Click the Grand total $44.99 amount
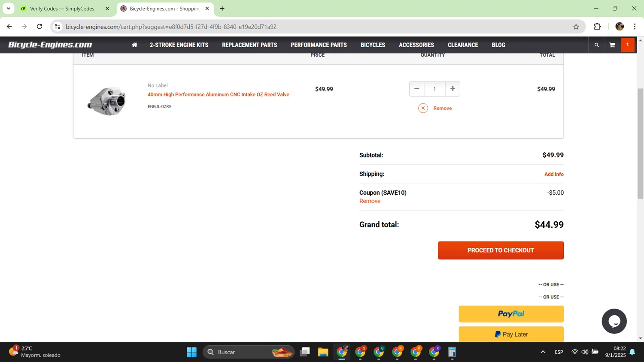 (x=549, y=225)
